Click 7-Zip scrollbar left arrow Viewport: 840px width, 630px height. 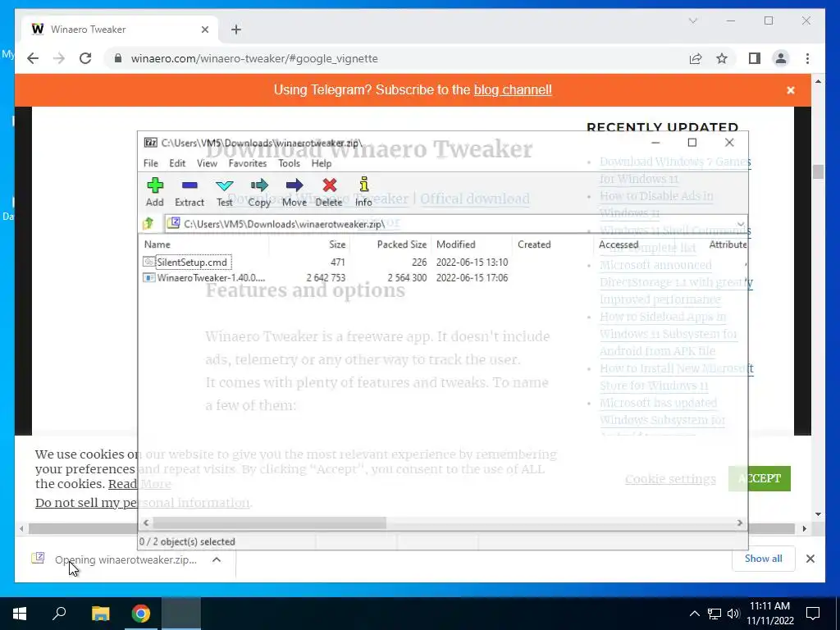point(146,523)
